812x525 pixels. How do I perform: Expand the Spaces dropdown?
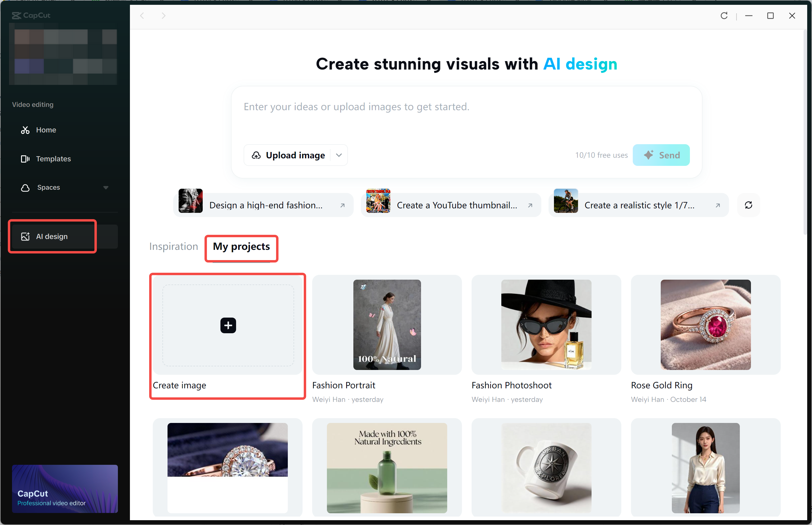(x=106, y=188)
